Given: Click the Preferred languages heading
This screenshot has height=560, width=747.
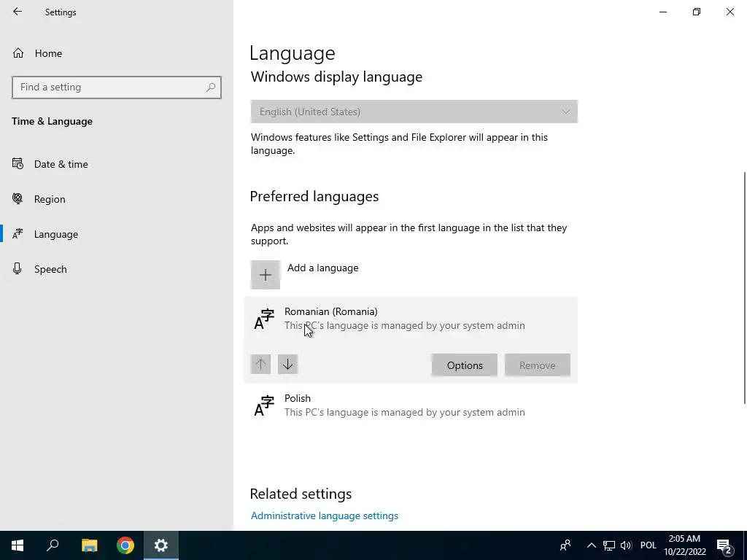Looking at the screenshot, I should (x=314, y=196).
